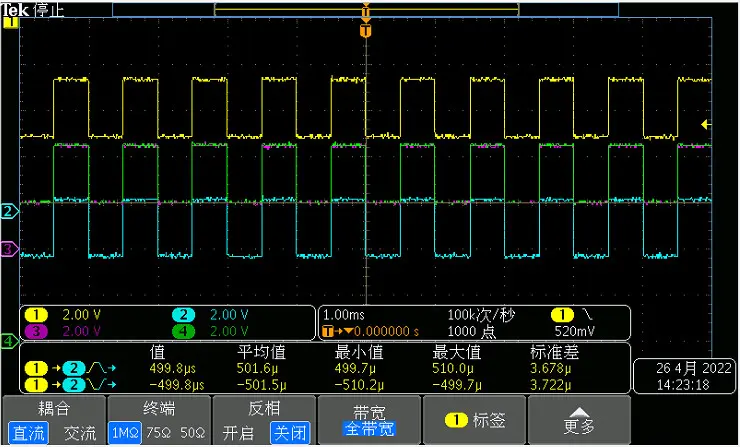Click the 100k次/秒 sample rate readout

[x=481, y=315]
